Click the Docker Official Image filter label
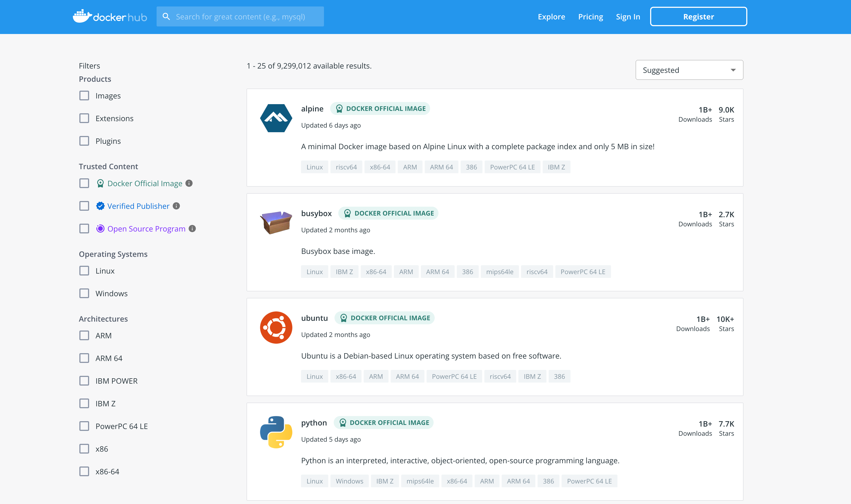Screen dimensions: 851x504 (145, 183)
